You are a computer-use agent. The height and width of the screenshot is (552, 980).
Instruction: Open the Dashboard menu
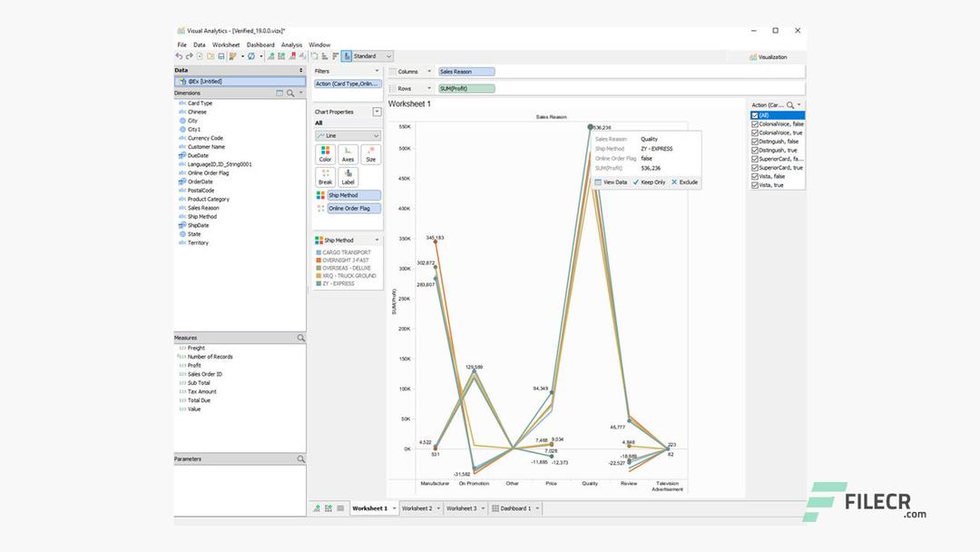pyautogui.click(x=260, y=44)
